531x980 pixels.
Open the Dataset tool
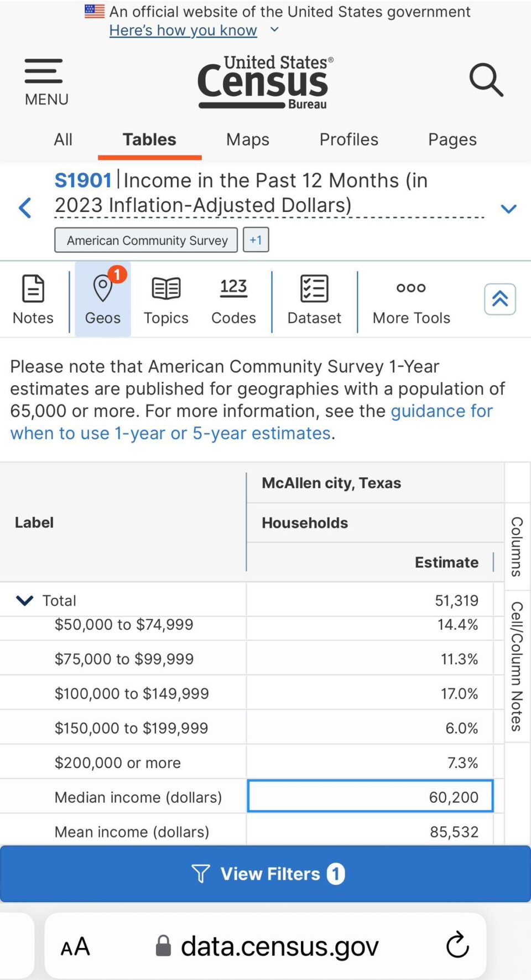point(314,299)
